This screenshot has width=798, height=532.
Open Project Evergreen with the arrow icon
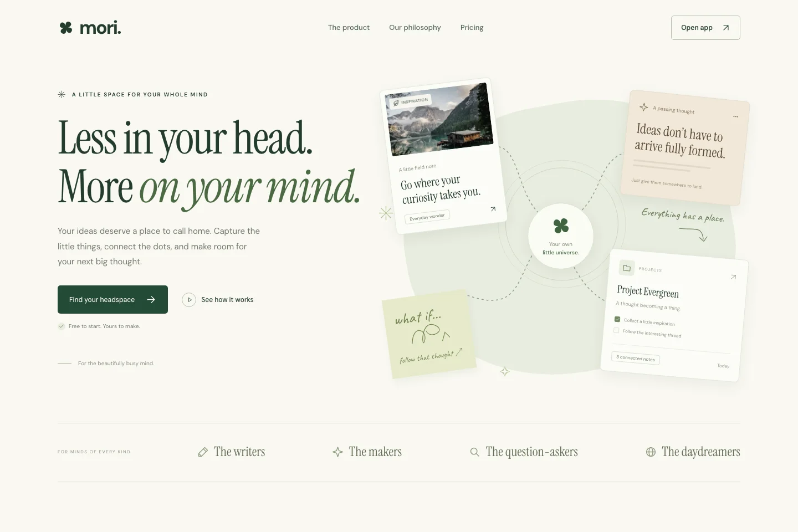click(733, 277)
